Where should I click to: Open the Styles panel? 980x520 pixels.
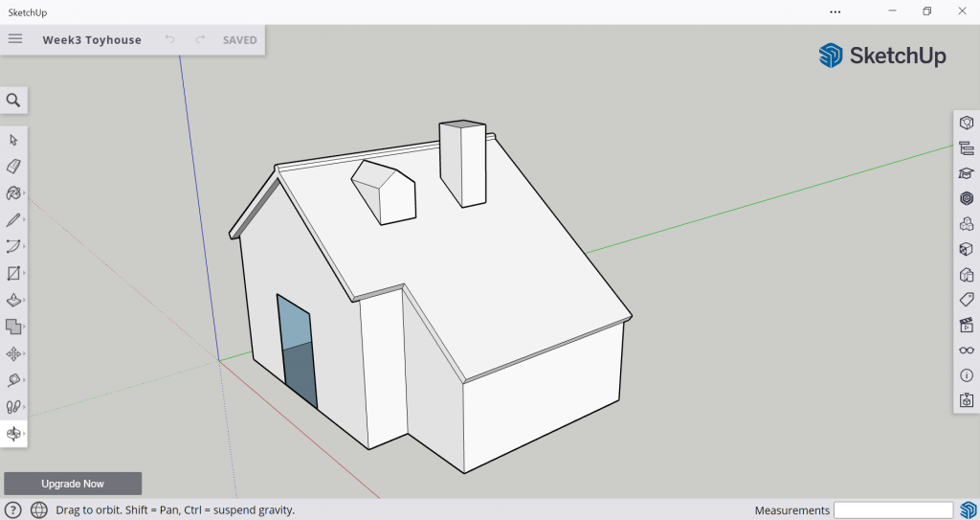tap(967, 275)
